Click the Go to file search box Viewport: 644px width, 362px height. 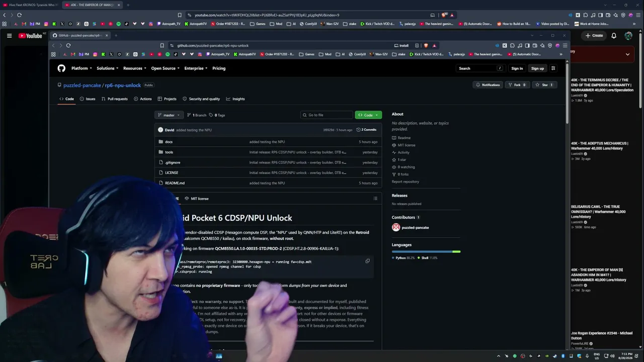(x=327, y=115)
